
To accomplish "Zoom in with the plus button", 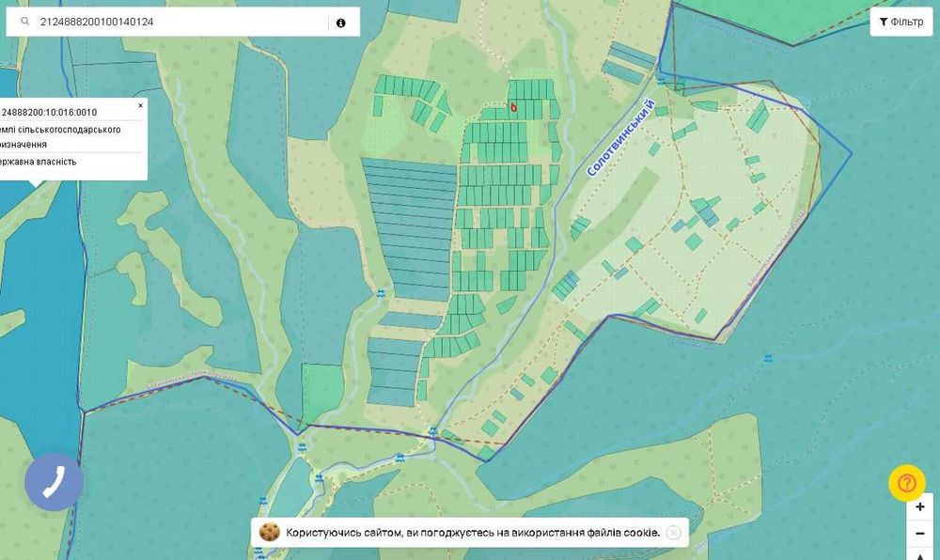I will click(919, 506).
